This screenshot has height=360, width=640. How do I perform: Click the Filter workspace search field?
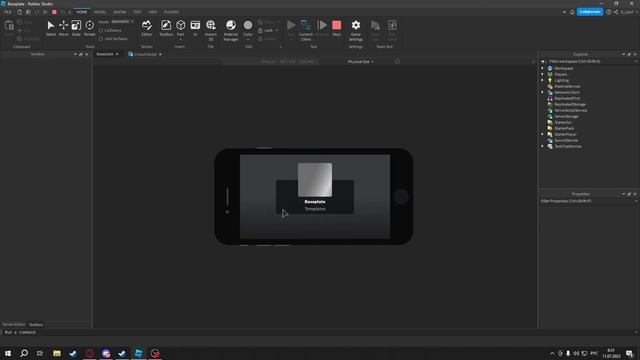coord(589,62)
